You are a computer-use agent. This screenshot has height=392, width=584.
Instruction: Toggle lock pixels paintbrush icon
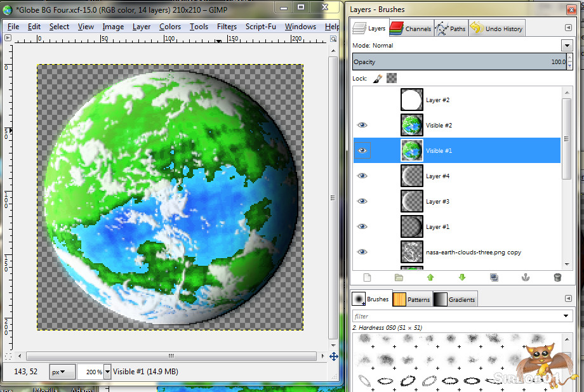pos(377,79)
